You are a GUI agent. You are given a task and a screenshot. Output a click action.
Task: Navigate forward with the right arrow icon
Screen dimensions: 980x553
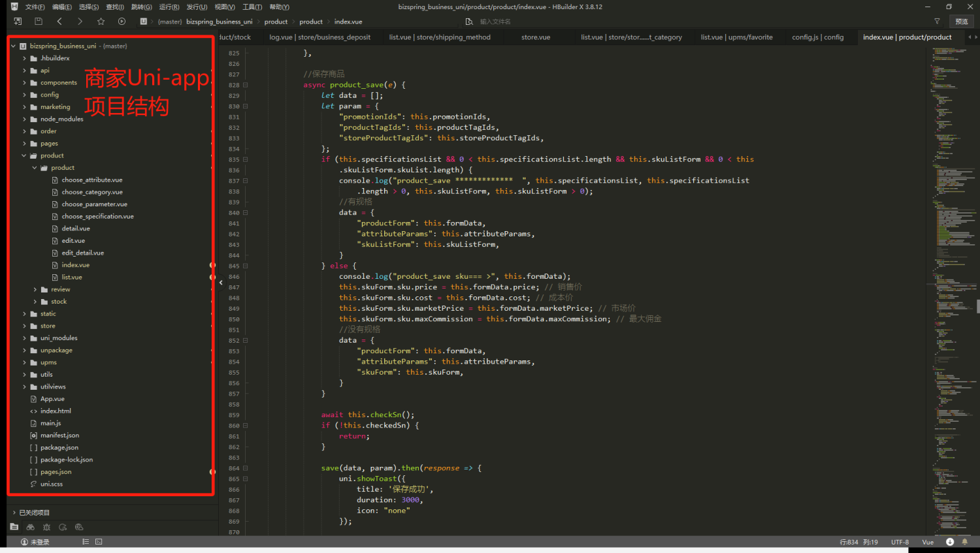[80, 22]
